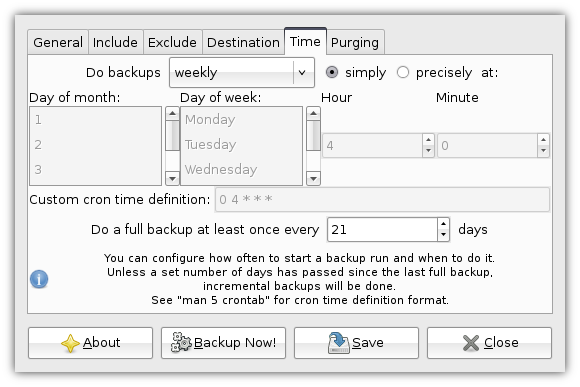
Task: Click the Day of month scrollbar up arrow
Action: [172, 113]
